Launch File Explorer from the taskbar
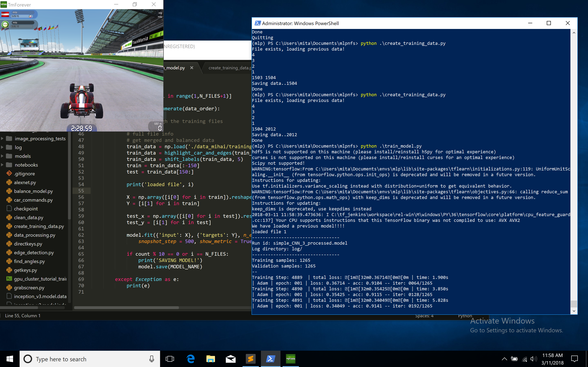The height and width of the screenshot is (367, 588). (x=210, y=359)
